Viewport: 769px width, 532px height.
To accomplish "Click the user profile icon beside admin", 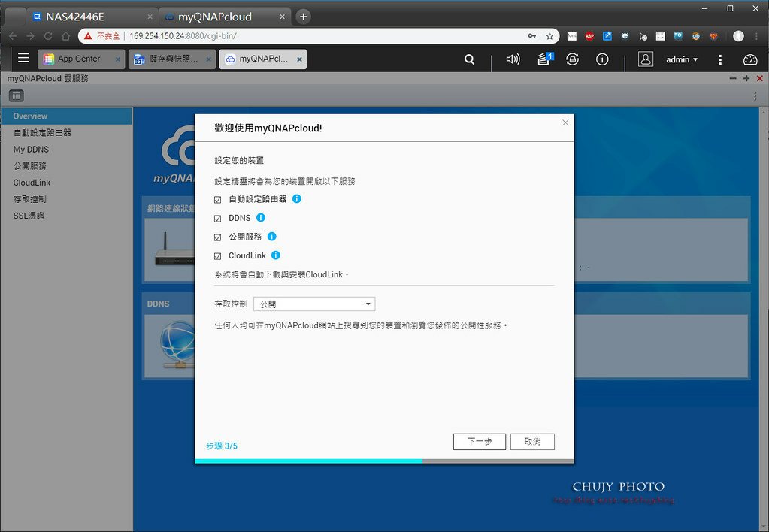I will (646, 59).
